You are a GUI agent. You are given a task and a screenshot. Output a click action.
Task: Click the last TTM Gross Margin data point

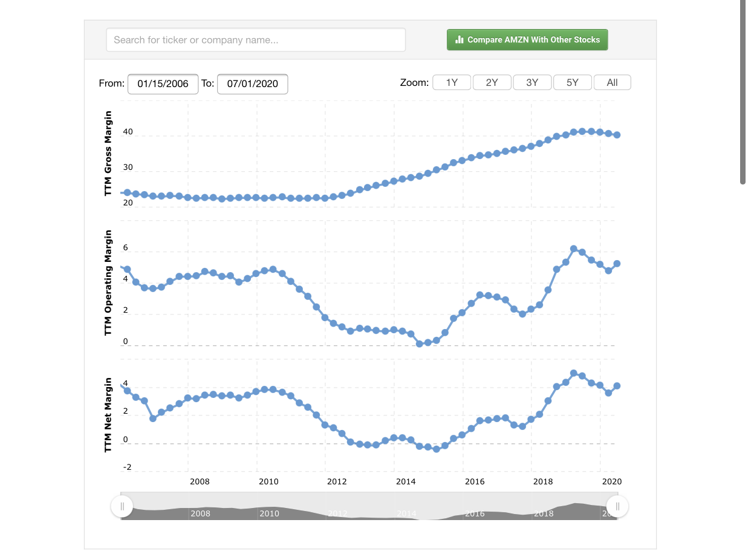click(x=617, y=135)
